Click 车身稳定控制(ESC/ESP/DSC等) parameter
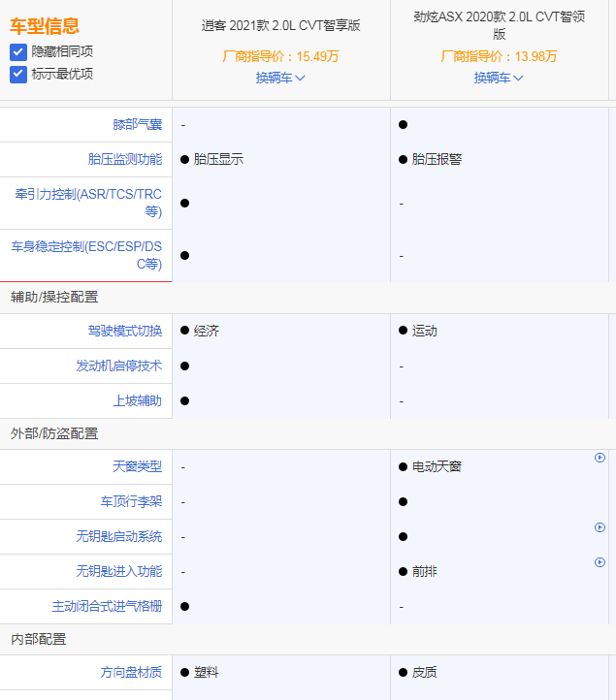 pyautogui.click(x=86, y=255)
